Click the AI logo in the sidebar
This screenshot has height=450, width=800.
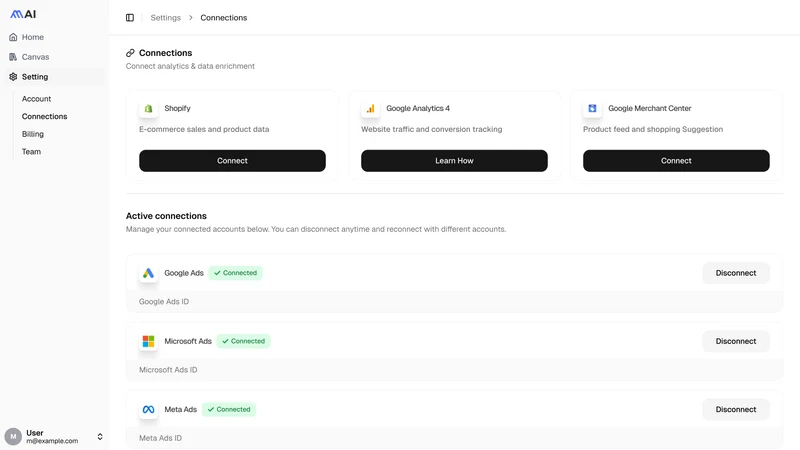(23, 14)
